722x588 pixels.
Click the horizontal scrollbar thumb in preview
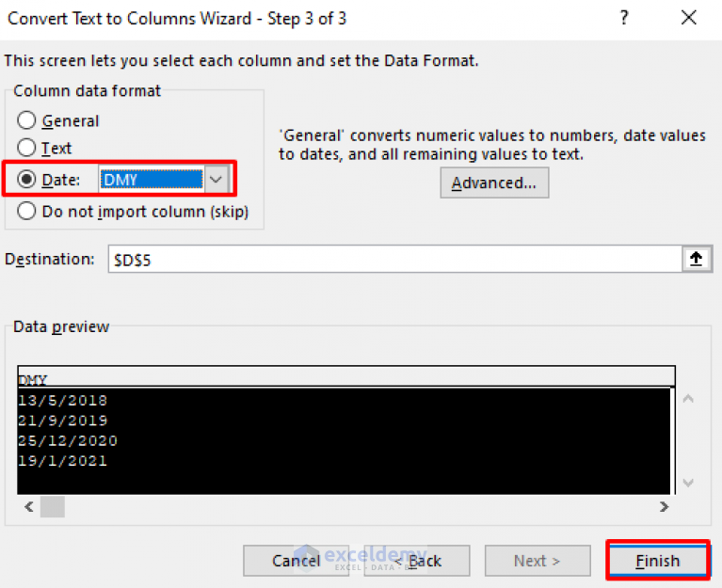click(53, 506)
